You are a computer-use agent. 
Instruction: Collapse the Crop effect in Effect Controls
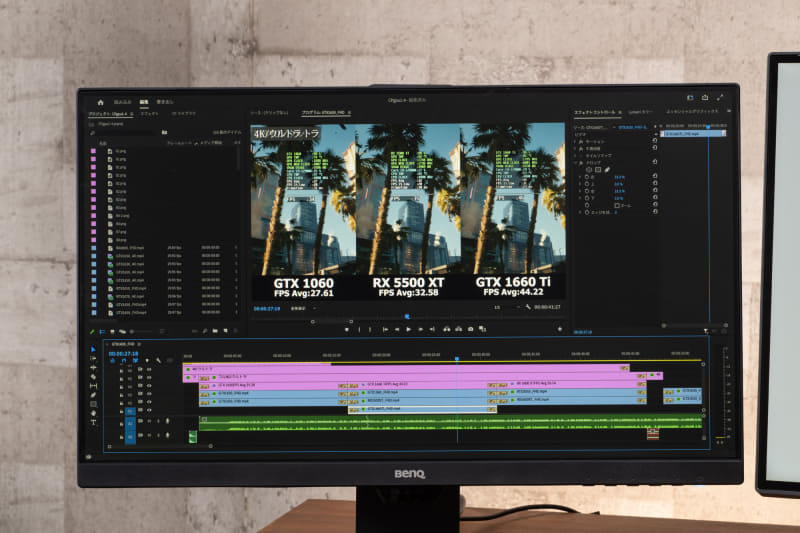pyautogui.click(x=576, y=163)
